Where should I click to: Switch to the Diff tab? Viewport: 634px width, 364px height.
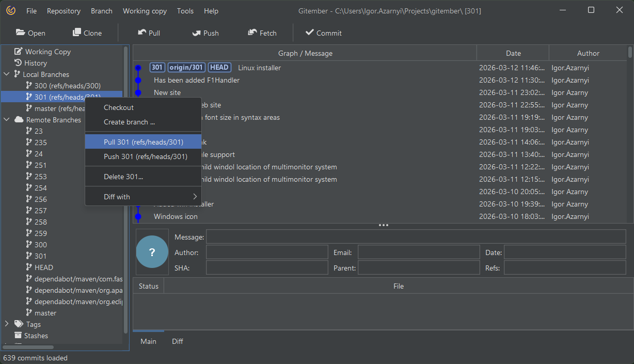178,341
